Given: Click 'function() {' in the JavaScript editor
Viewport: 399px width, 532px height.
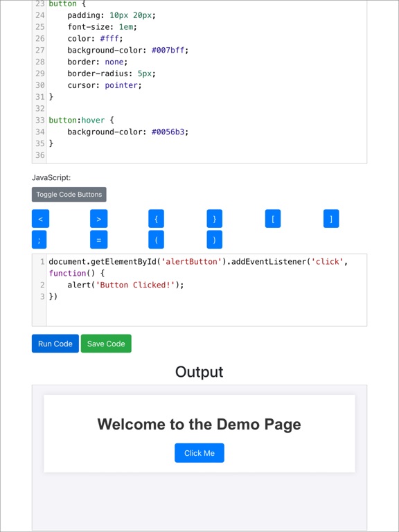Looking at the screenshot, I should pyautogui.click(x=77, y=274).
